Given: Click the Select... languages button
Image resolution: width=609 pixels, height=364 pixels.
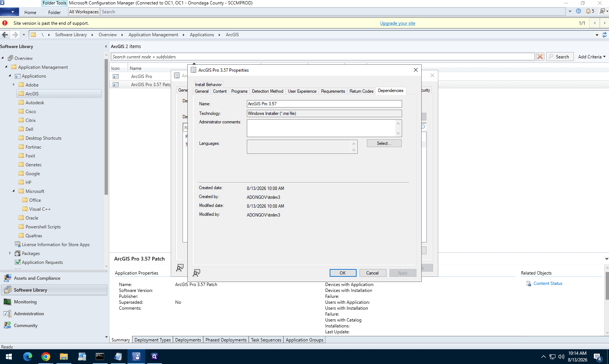Looking at the screenshot, I should point(384,143).
